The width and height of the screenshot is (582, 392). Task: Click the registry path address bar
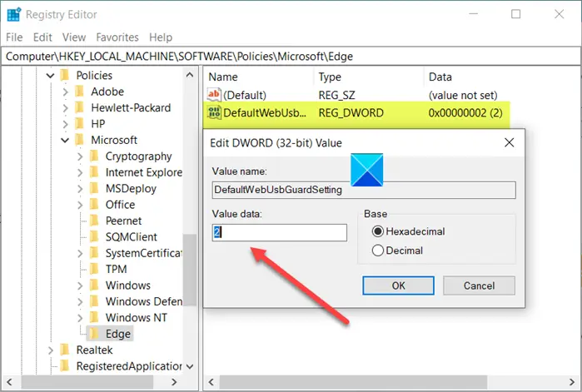pyautogui.click(x=291, y=57)
